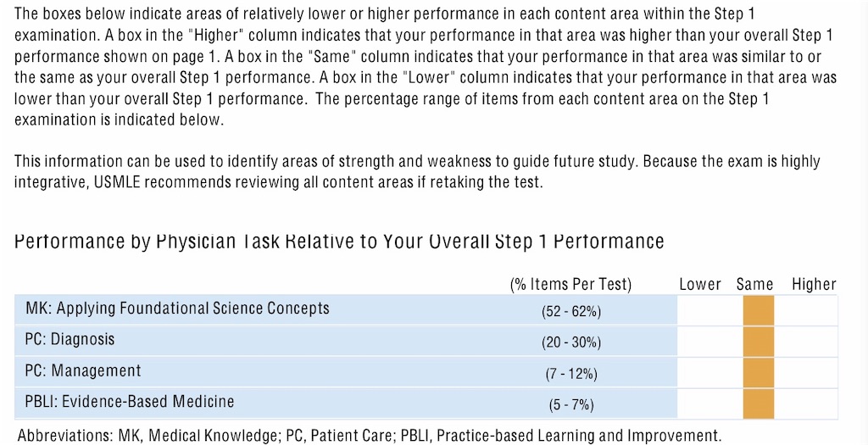Click the empty Higher cell in MK row
868x445 pixels.
pos(806,310)
